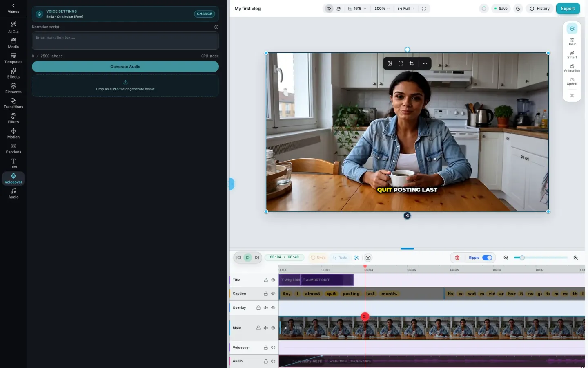The image size is (588, 368).
Task: Open the AI Cut tool
Action: coord(13,27)
